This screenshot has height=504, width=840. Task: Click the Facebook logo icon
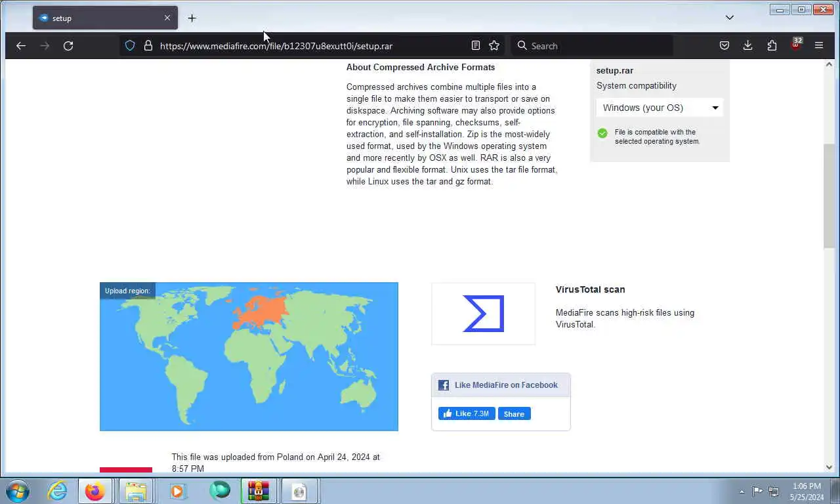point(444,385)
